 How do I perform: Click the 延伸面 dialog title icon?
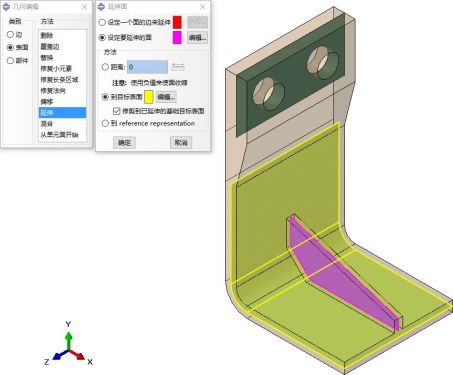click(101, 7)
